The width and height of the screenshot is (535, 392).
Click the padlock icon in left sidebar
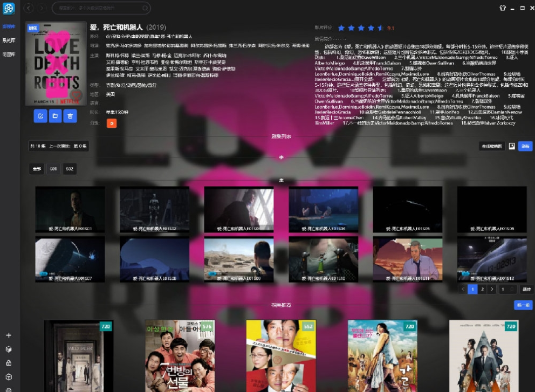pyautogui.click(x=9, y=363)
